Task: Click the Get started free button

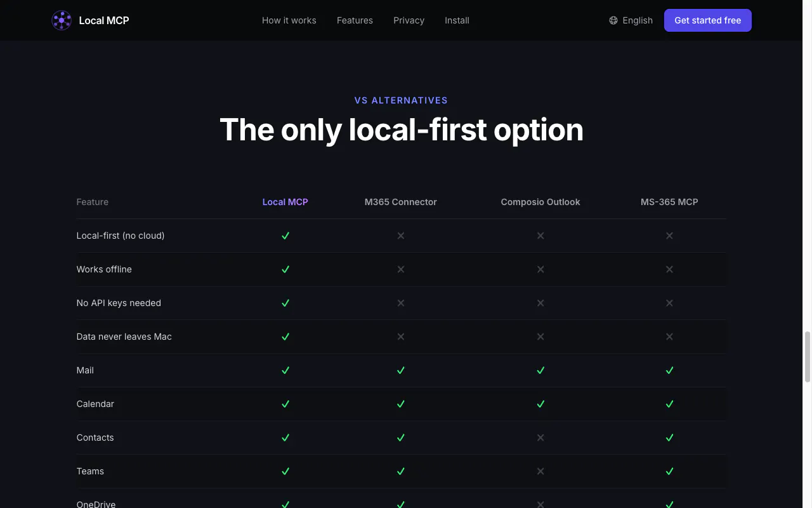Action: (708, 20)
